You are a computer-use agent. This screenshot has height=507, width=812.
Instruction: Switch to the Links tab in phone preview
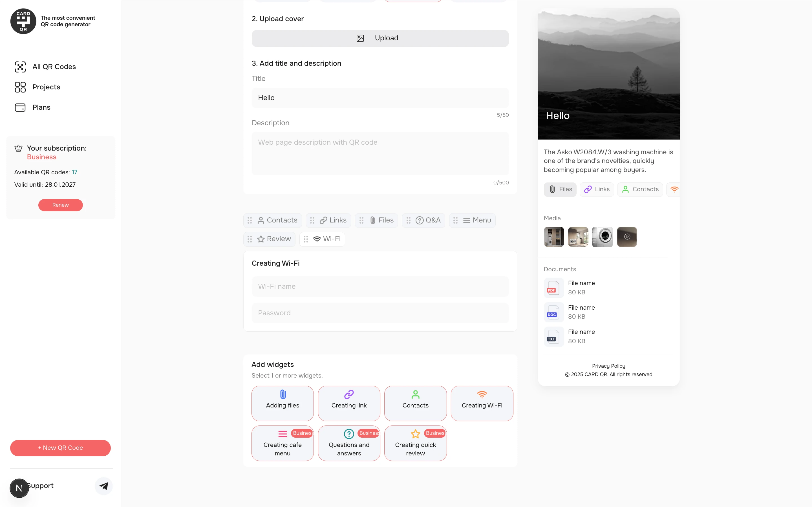tap(596, 189)
